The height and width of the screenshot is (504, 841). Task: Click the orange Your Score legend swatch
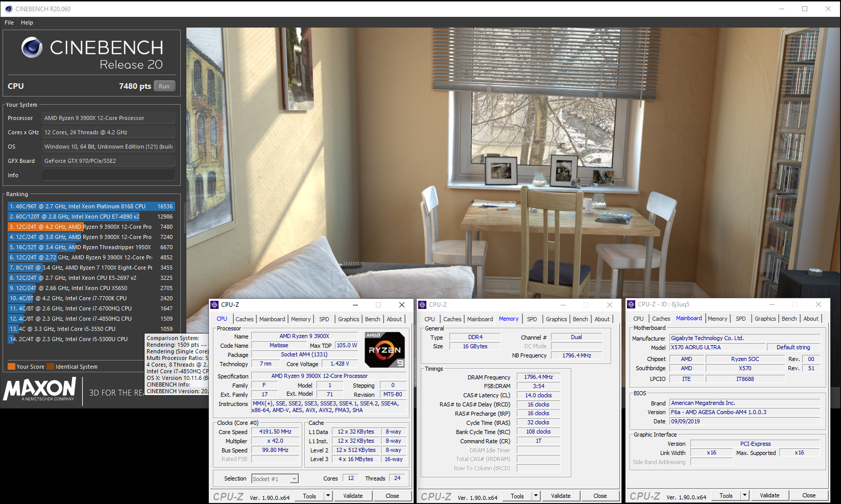[x=11, y=367]
